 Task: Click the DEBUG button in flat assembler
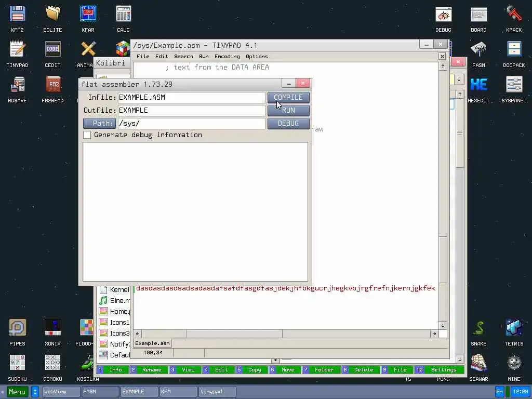pos(288,124)
